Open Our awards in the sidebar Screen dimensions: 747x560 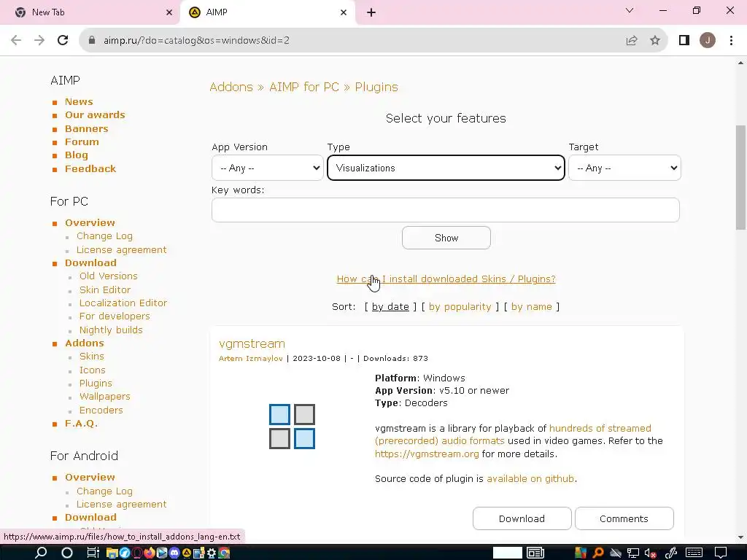pyautogui.click(x=95, y=114)
